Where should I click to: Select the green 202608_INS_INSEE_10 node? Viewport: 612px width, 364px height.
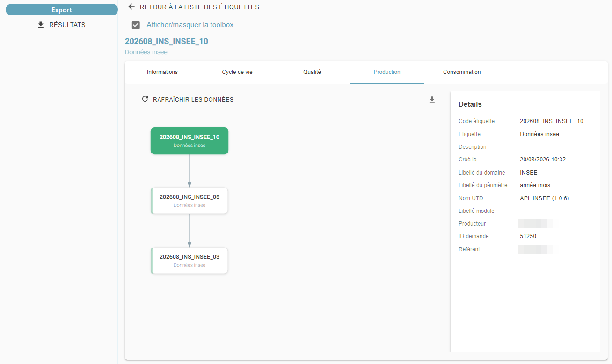tap(189, 141)
